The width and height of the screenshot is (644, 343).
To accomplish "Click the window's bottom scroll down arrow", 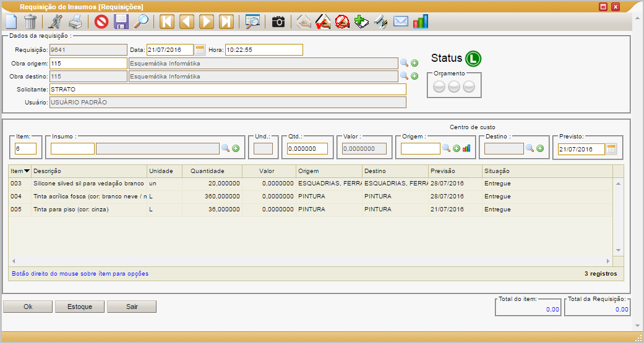I will 637,326.
